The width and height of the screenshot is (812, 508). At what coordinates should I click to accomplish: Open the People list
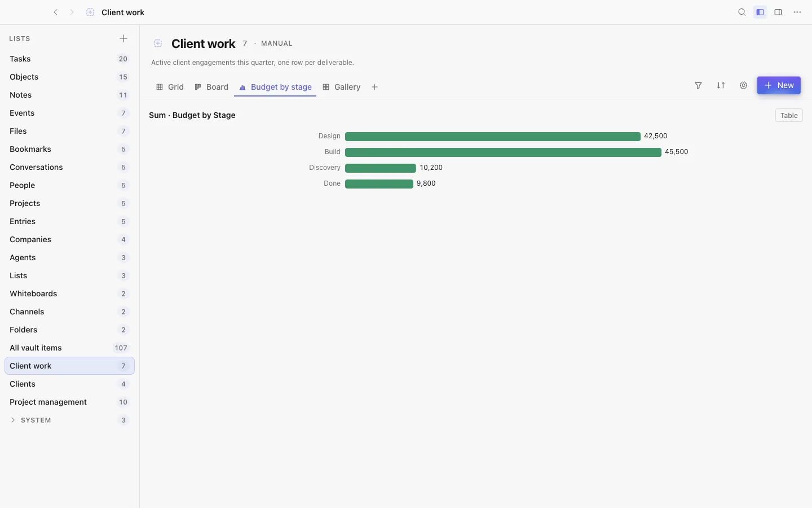coord(69,185)
